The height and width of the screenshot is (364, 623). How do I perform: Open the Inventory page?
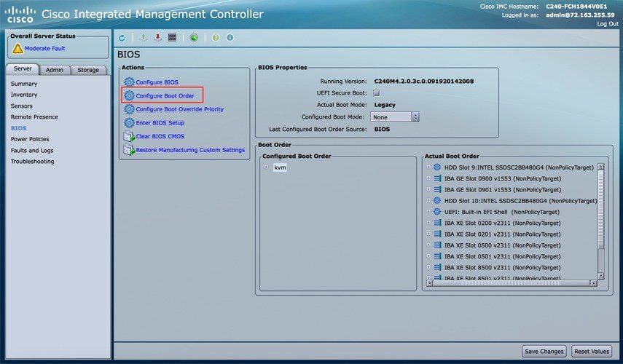tap(24, 95)
